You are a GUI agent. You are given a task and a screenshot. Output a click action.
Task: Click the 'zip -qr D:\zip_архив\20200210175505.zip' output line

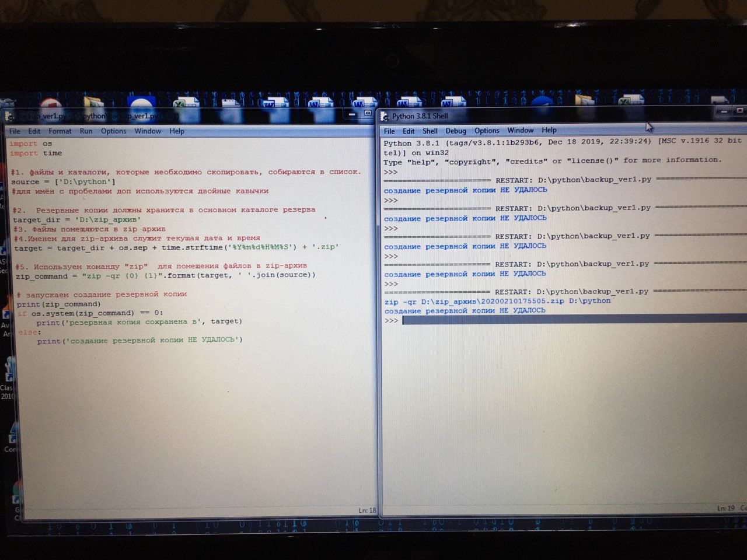(x=497, y=302)
